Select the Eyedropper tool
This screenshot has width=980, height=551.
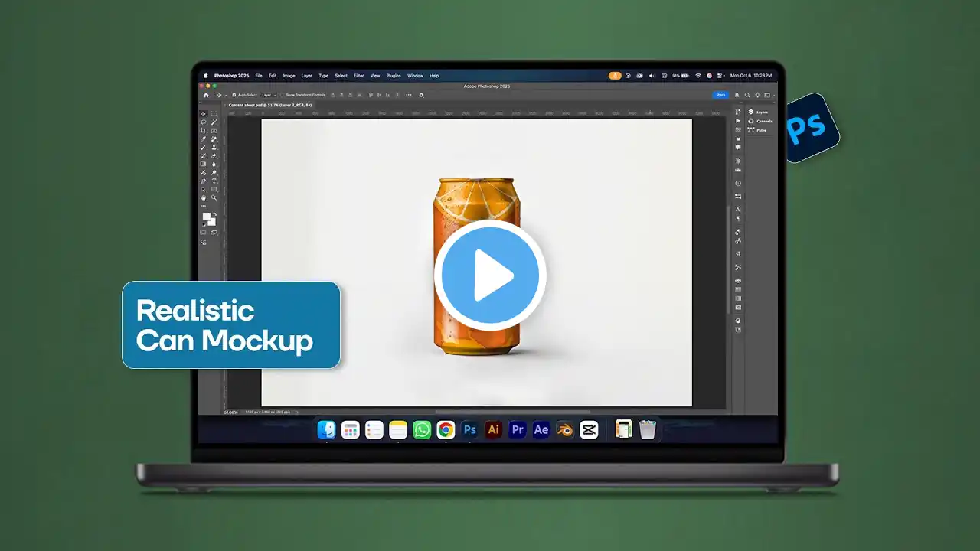(204, 139)
